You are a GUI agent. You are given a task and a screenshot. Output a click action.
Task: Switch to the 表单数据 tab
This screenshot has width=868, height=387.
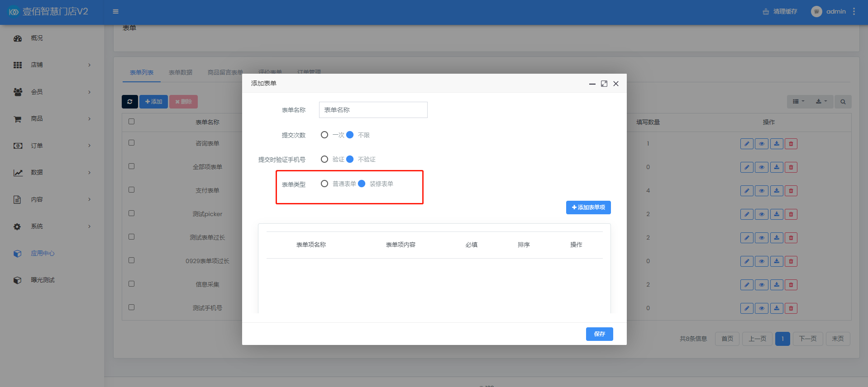[180, 72]
